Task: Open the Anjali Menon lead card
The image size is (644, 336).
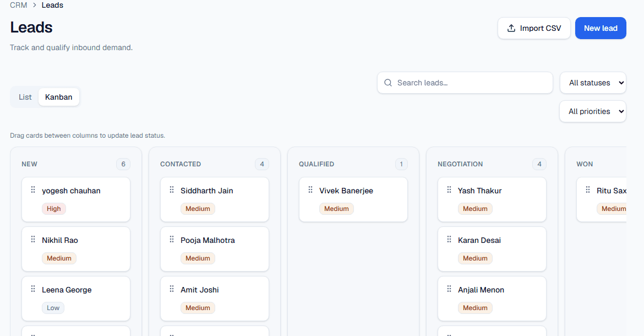Action: pos(492,299)
